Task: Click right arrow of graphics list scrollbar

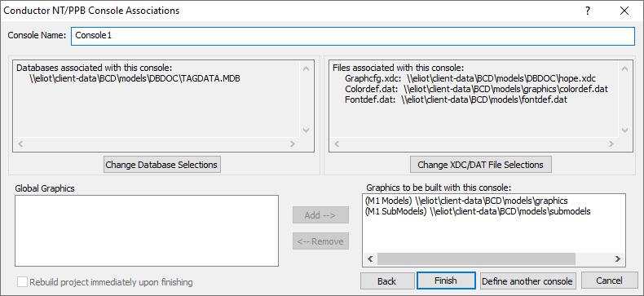Action: click(x=617, y=259)
